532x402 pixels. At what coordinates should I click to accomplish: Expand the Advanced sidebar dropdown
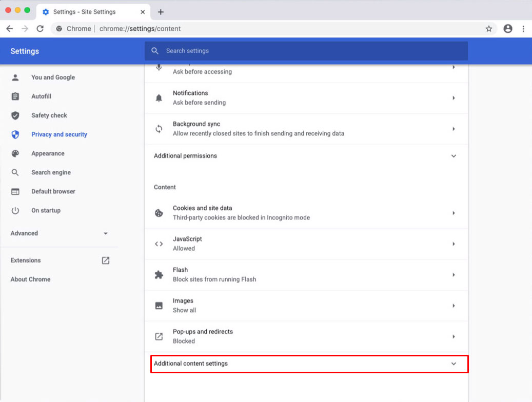click(59, 233)
